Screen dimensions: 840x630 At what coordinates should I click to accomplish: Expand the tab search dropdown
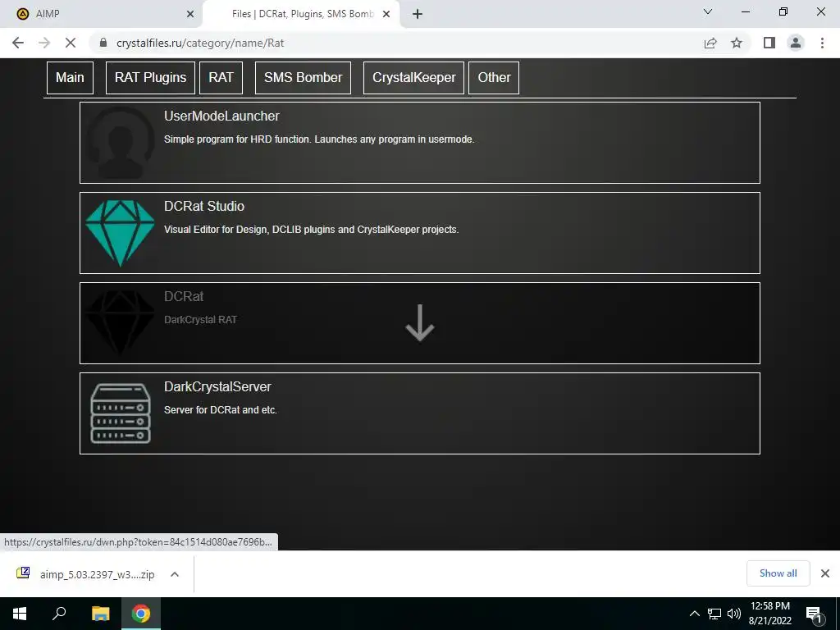(x=708, y=11)
